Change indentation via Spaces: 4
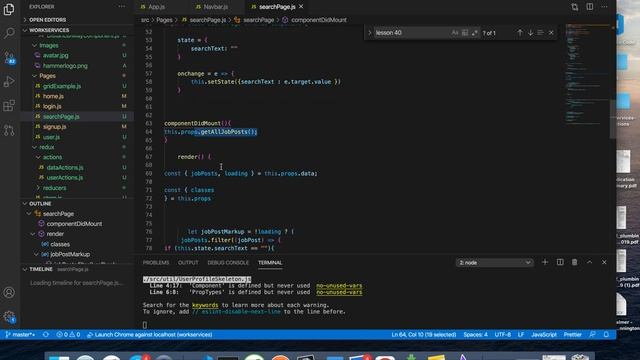The width and height of the screenshot is (640, 360). tap(476, 335)
